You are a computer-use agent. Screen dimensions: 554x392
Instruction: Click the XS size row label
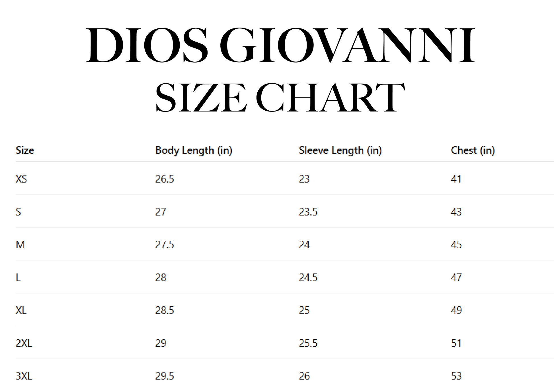(x=21, y=179)
